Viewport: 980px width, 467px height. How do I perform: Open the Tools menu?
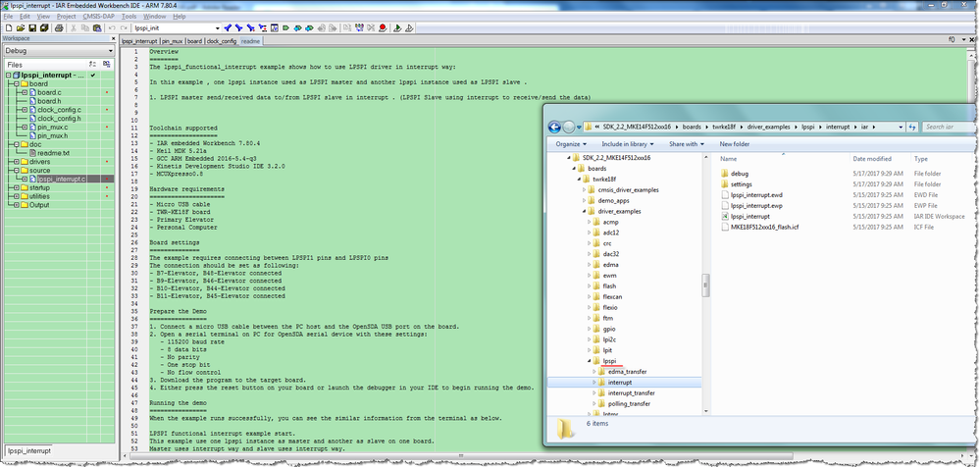tap(129, 16)
